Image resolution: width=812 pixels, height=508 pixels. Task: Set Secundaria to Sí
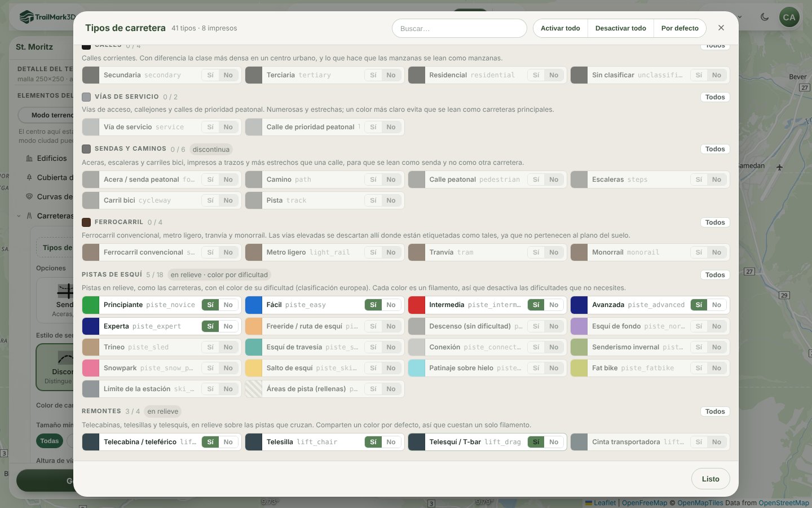click(210, 75)
